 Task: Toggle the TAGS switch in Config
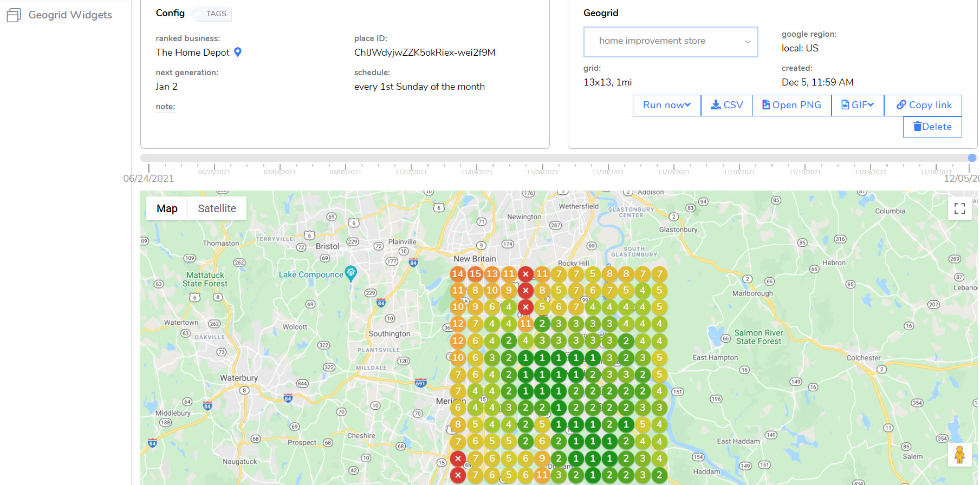pos(211,14)
